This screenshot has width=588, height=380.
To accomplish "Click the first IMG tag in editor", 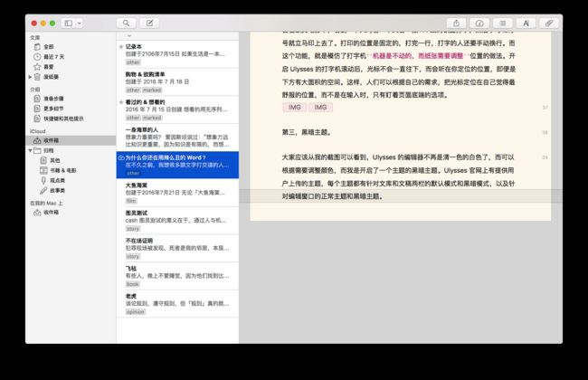I will click(x=295, y=108).
